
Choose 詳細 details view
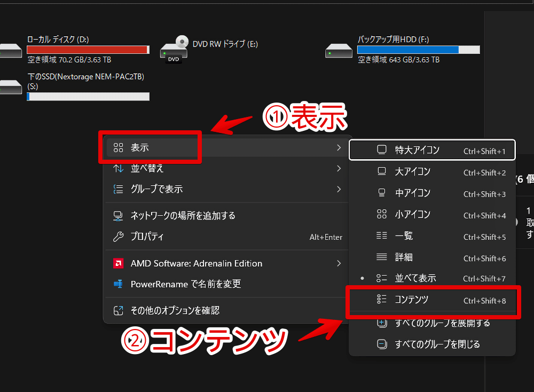point(403,257)
